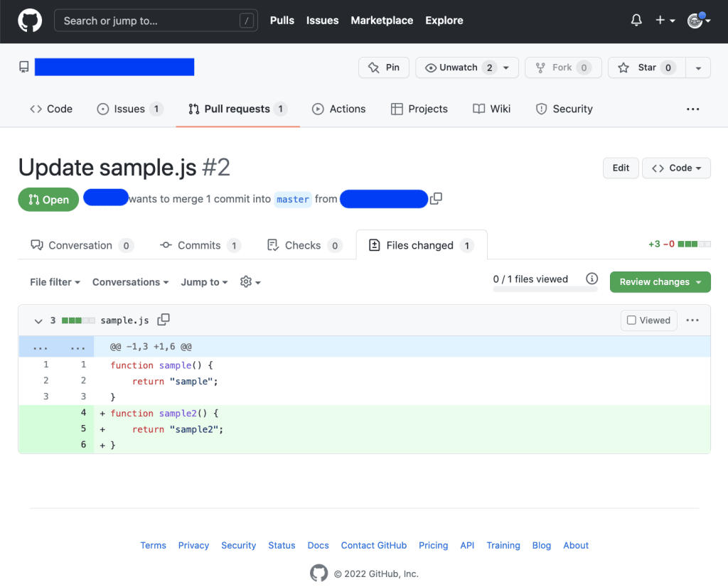Open the Pull requests tab
728x587 pixels.
tap(237, 109)
